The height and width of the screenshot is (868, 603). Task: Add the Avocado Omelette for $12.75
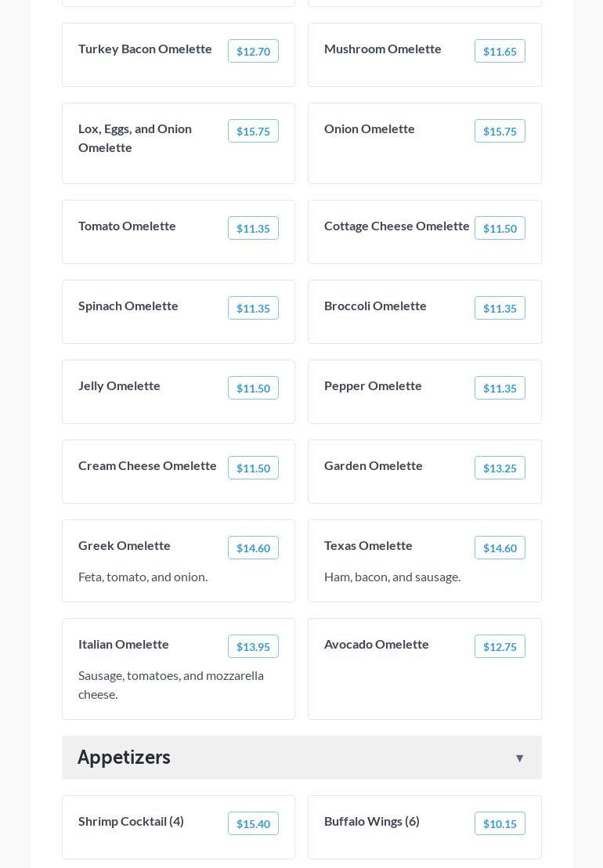point(500,647)
